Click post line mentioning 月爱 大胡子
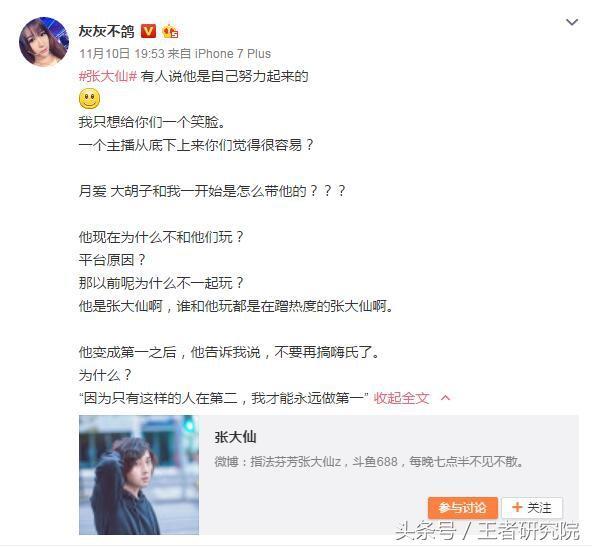Screen dimensions: 592x548 coord(212,191)
